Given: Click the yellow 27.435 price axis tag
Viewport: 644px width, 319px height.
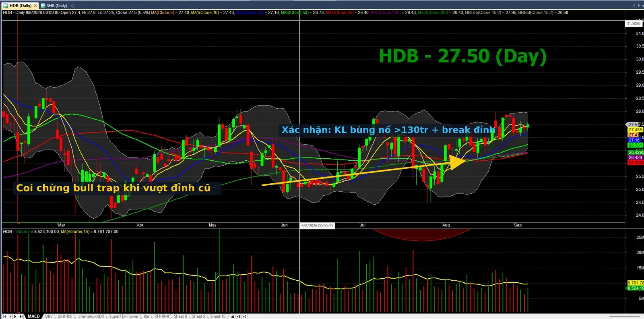Looking at the screenshot, I should [636, 130].
